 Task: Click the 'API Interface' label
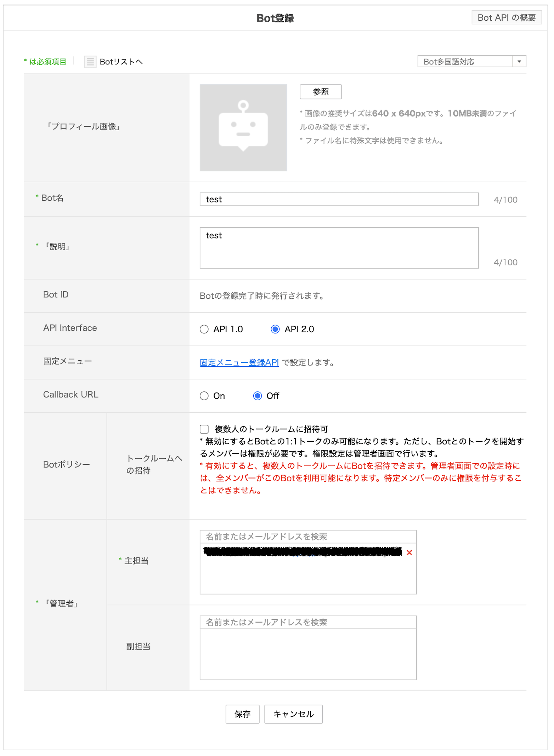70,328
